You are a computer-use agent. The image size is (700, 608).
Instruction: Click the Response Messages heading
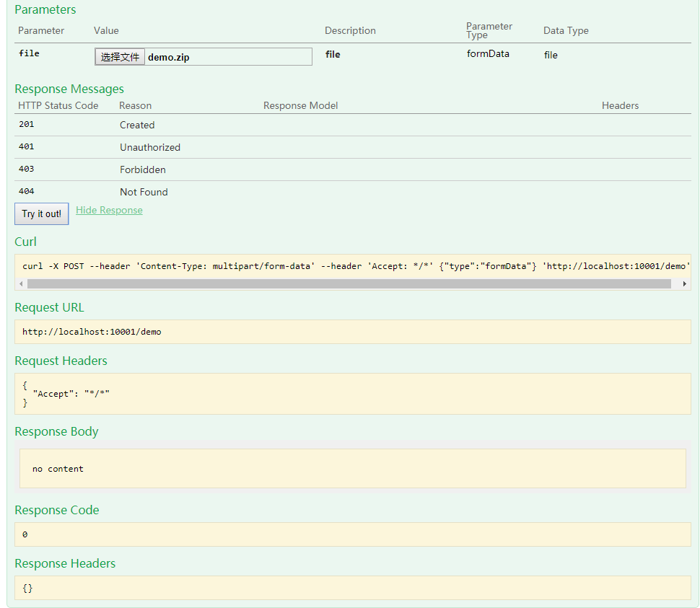[x=69, y=89]
